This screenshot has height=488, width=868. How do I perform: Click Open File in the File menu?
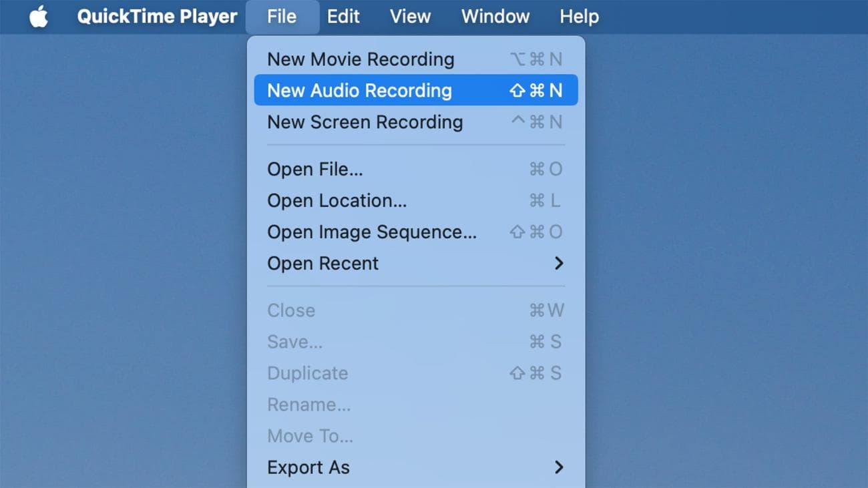pyautogui.click(x=315, y=169)
